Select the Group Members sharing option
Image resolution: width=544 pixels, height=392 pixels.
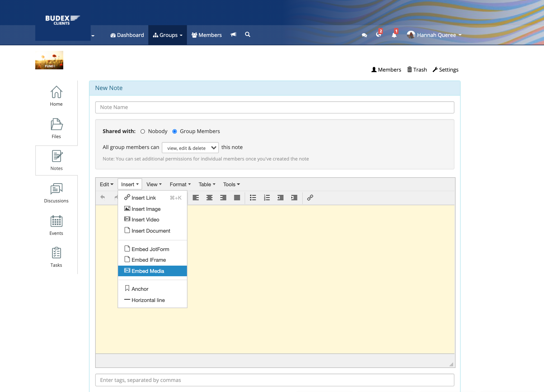click(x=175, y=131)
